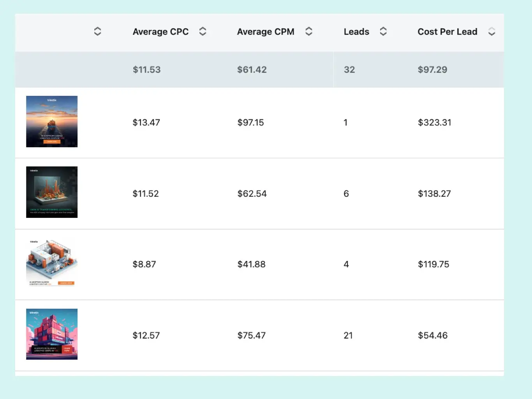This screenshot has width=532, height=399.
Task: Open the dark city model ad thumbnail
Action: [x=52, y=192]
